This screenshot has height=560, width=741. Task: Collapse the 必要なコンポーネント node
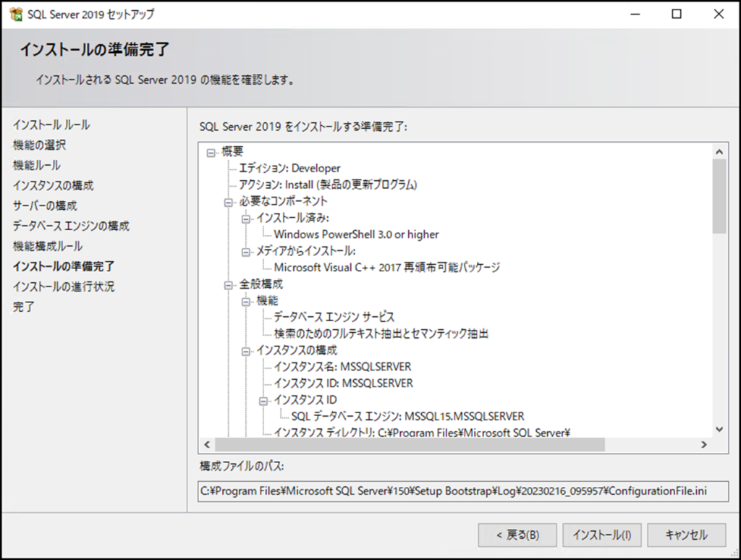228,203
